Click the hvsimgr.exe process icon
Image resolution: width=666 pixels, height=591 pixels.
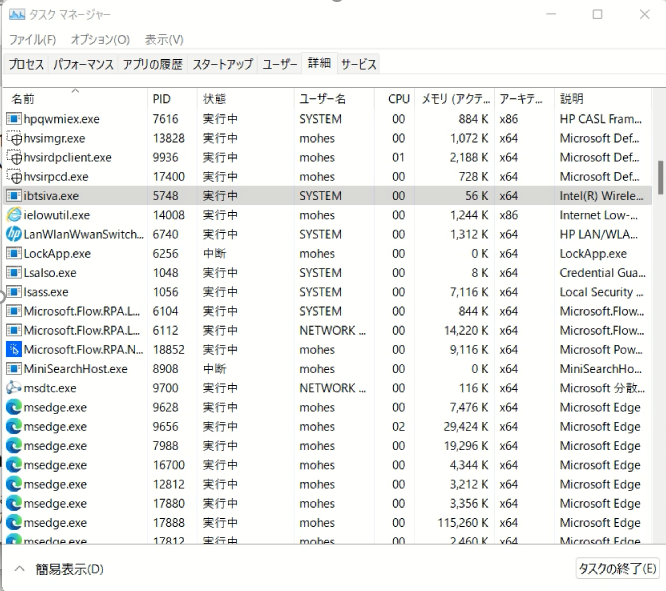pos(14,138)
